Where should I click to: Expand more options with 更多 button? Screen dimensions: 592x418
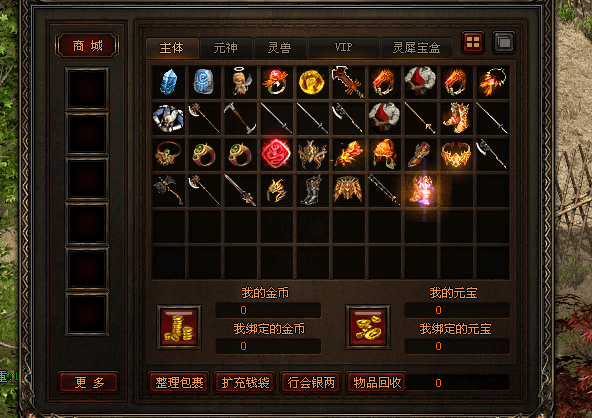[x=89, y=383]
